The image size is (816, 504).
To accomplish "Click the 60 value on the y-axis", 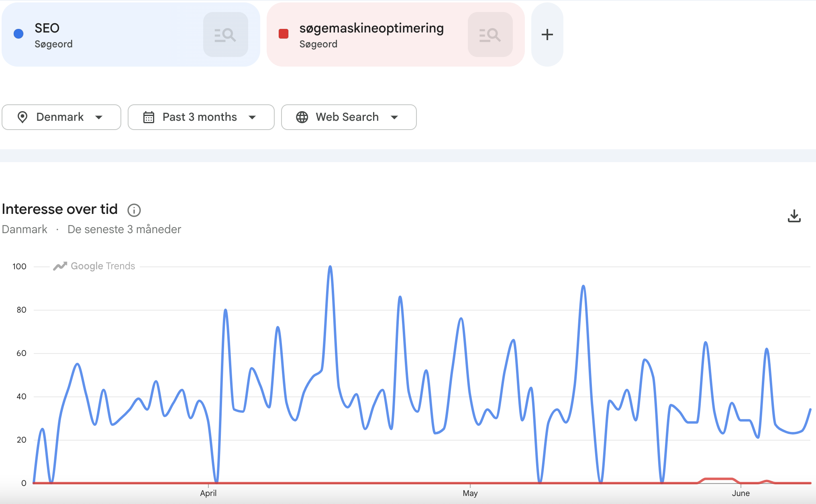I will pyautogui.click(x=21, y=353).
